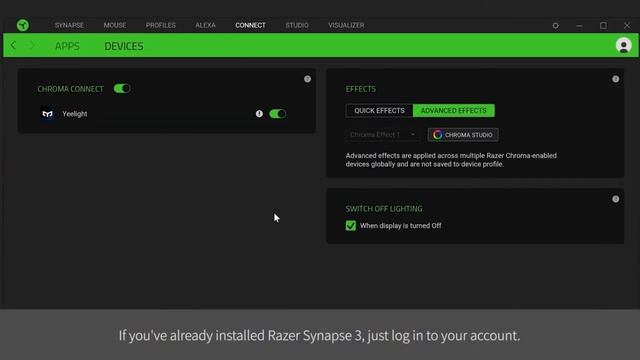Launch CHROMA STUDIO button
The width and height of the screenshot is (640, 360).
point(463,135)
